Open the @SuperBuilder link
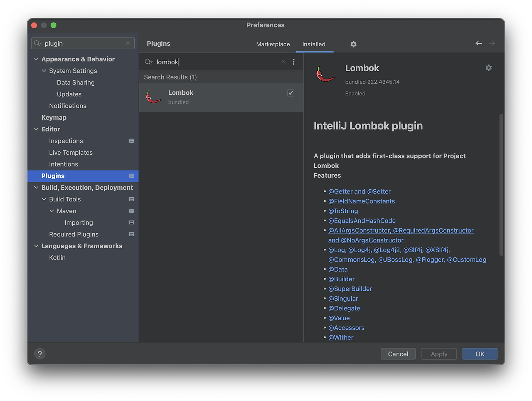This screenshot has width=532, height=401. coord(350,289)
